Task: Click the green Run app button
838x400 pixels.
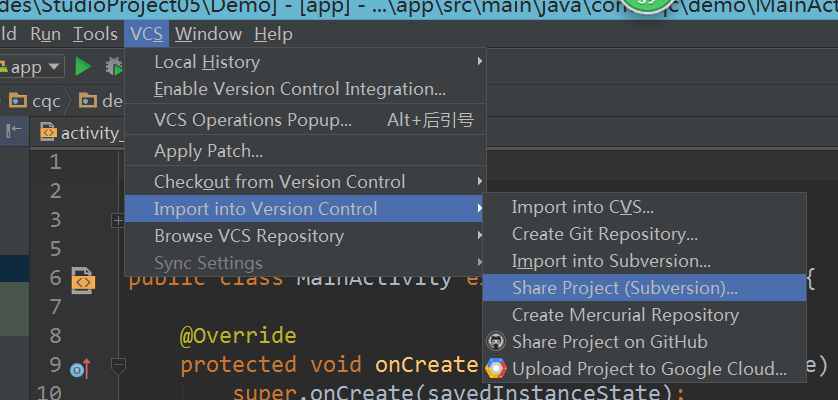Action: click(83, 67)
